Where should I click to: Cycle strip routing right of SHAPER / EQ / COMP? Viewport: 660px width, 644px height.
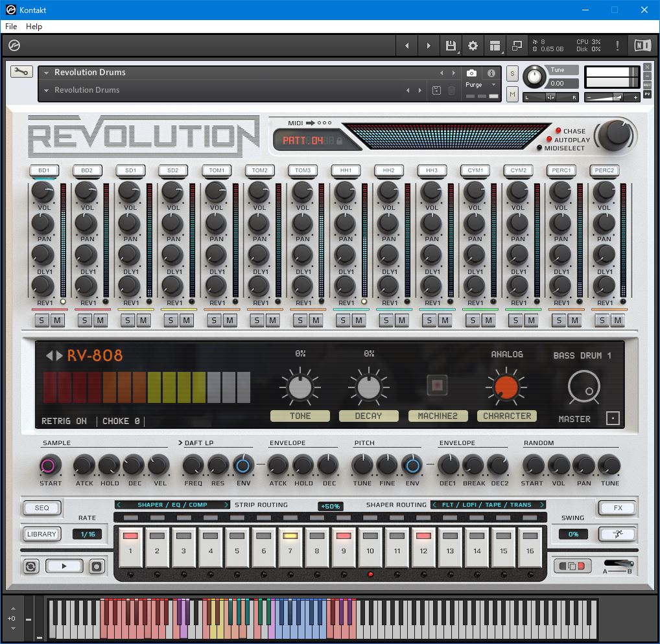(x=226, y=505)
